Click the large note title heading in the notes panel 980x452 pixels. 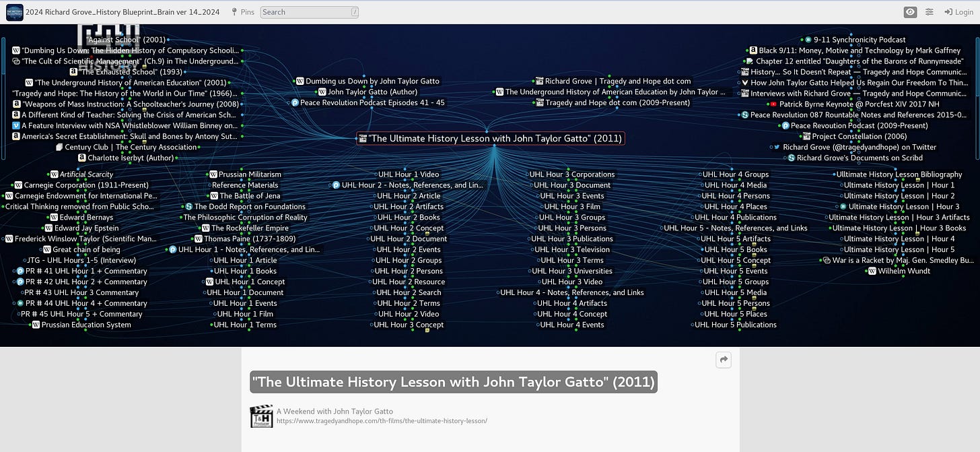pyautogui.click(x=453, y=382)
